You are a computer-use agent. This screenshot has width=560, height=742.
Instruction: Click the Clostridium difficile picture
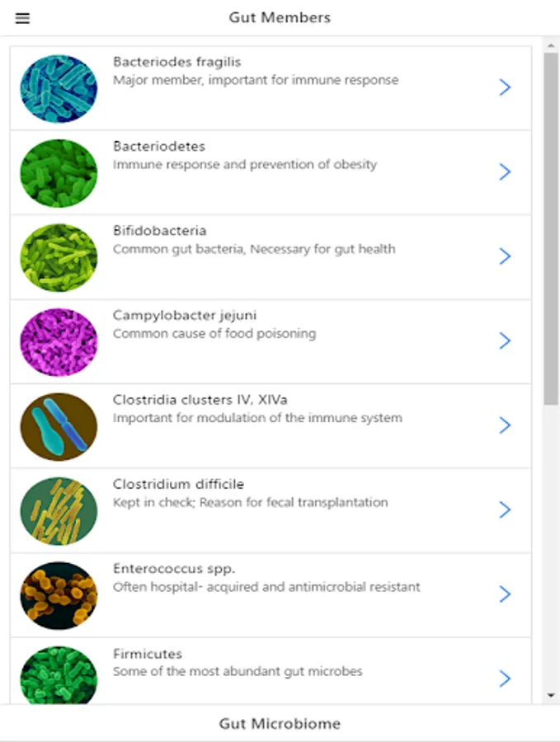[x=59, y=511]
